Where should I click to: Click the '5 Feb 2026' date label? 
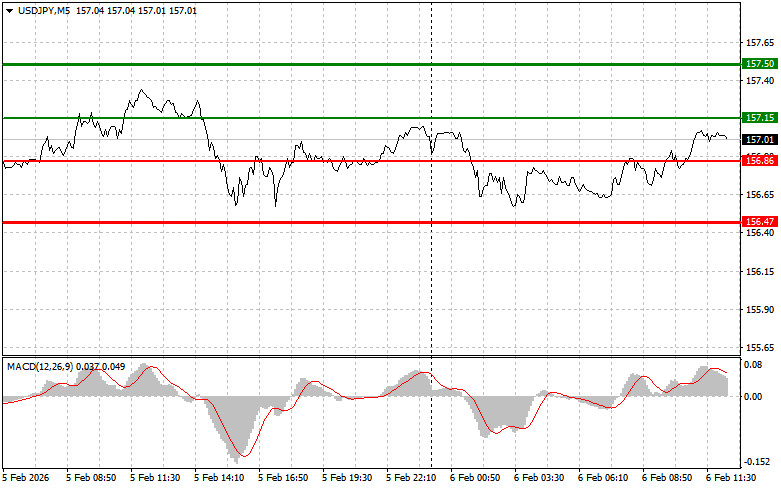28,478
